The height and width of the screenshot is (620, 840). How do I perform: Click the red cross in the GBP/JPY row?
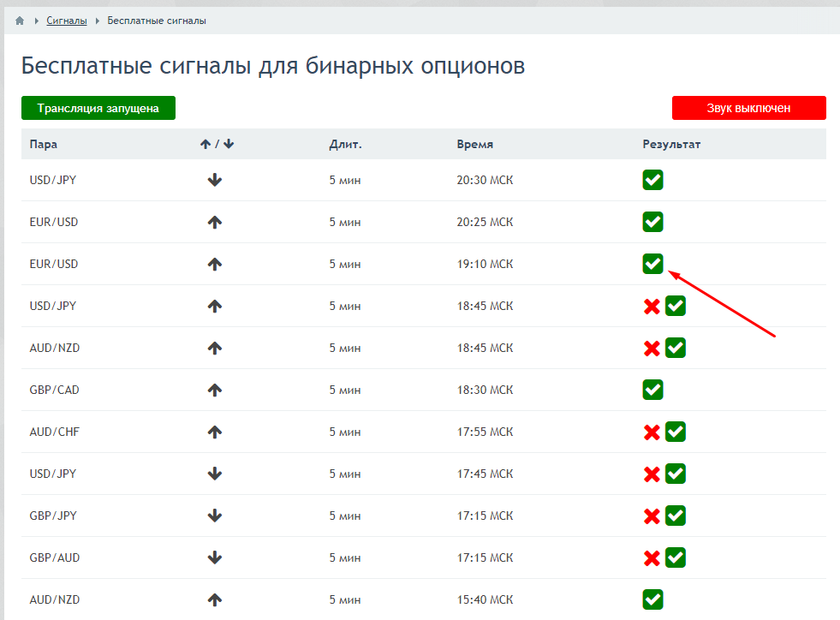652,516
